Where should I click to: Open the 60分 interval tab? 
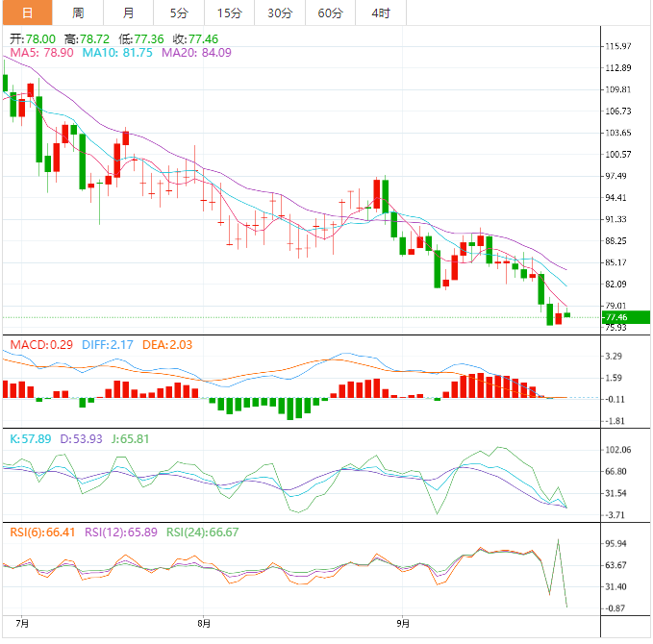click(x=330, y=12)
